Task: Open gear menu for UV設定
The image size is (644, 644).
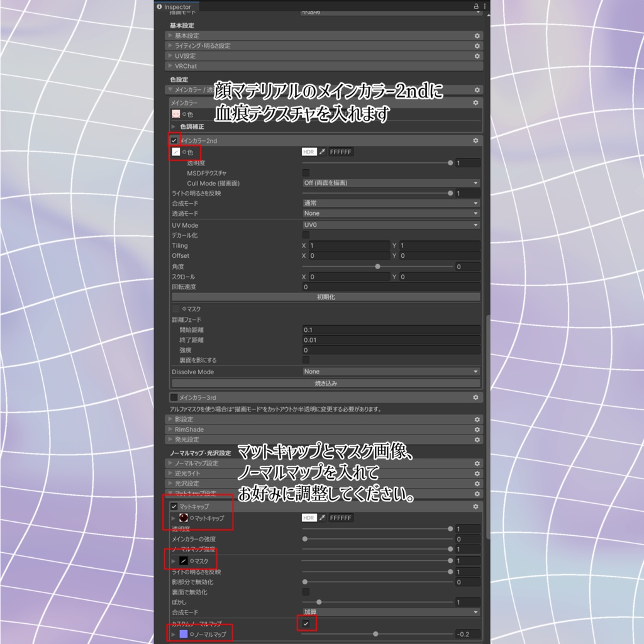Action: point(477,56)
